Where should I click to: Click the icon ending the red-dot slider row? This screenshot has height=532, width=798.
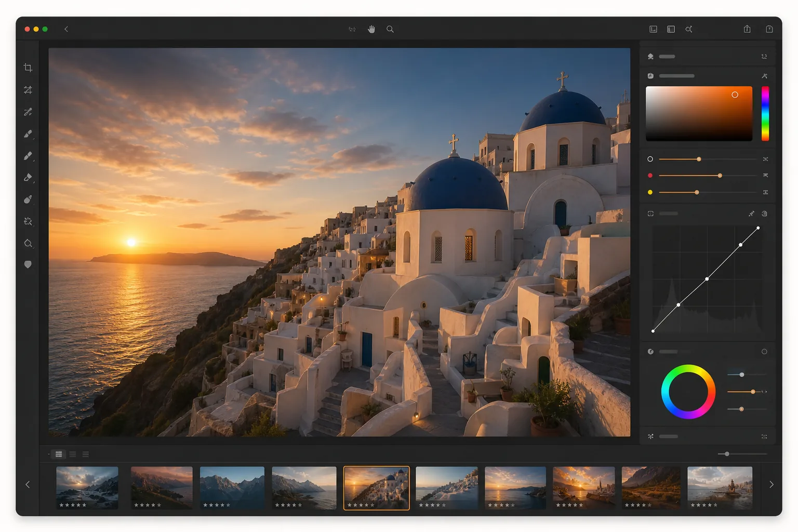click(765, 176)
